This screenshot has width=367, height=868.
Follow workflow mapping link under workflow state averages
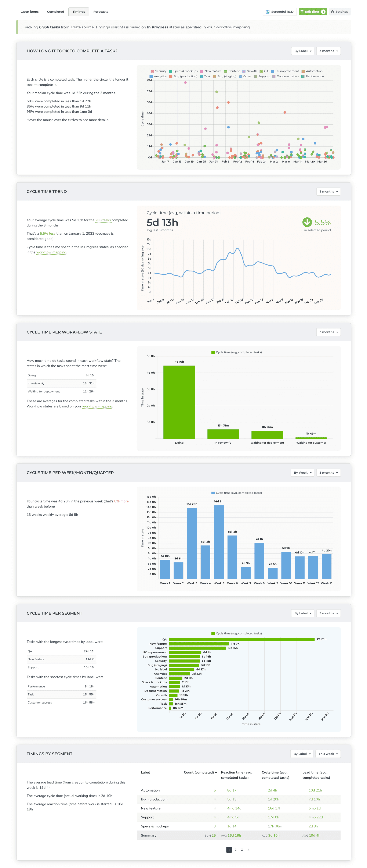click(97, 406)
